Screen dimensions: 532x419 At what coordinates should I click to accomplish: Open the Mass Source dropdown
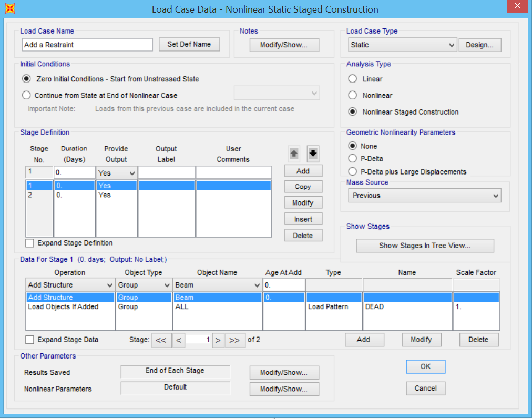click(496, 196)
